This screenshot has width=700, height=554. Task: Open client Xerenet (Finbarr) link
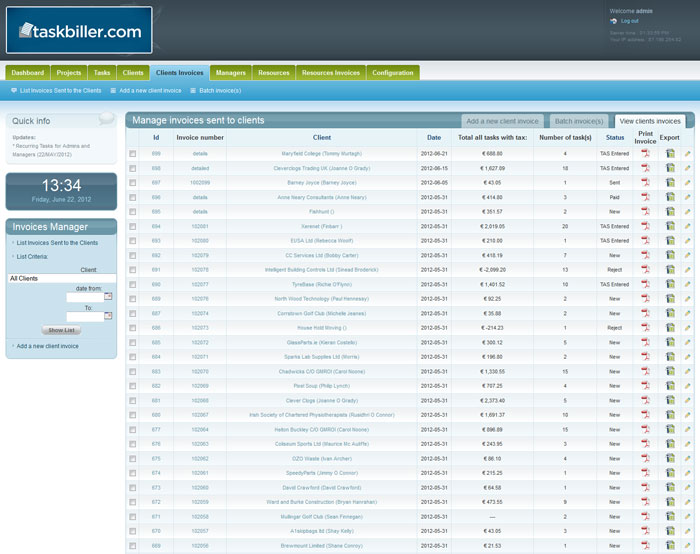[x=321, y=226]
